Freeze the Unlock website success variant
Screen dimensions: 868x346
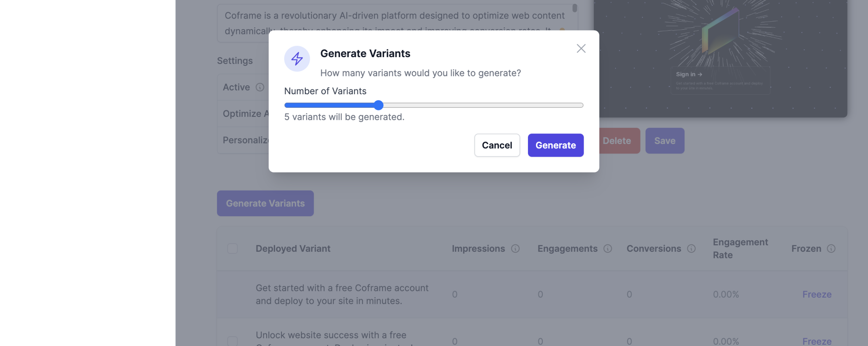click(817, 341)
